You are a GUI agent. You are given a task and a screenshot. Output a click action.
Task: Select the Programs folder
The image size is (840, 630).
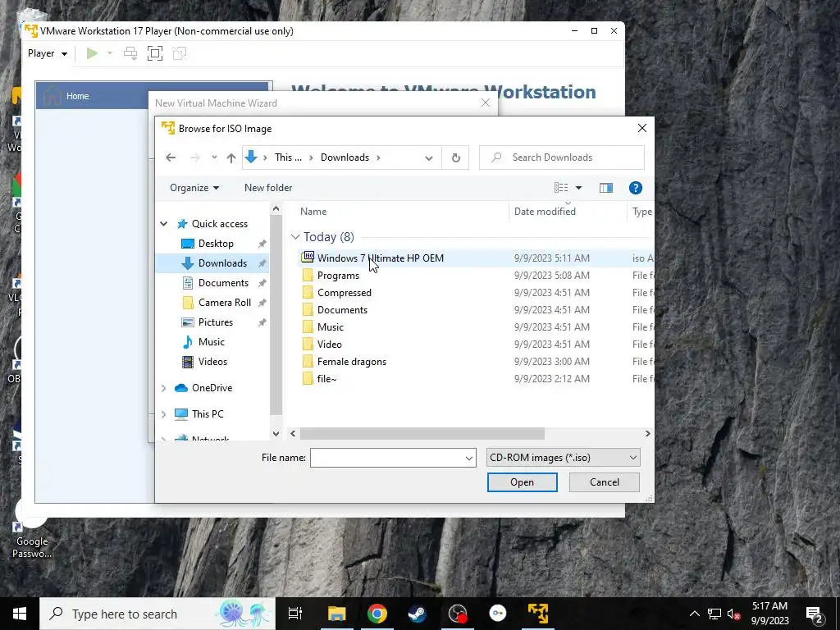coord(338,276)
